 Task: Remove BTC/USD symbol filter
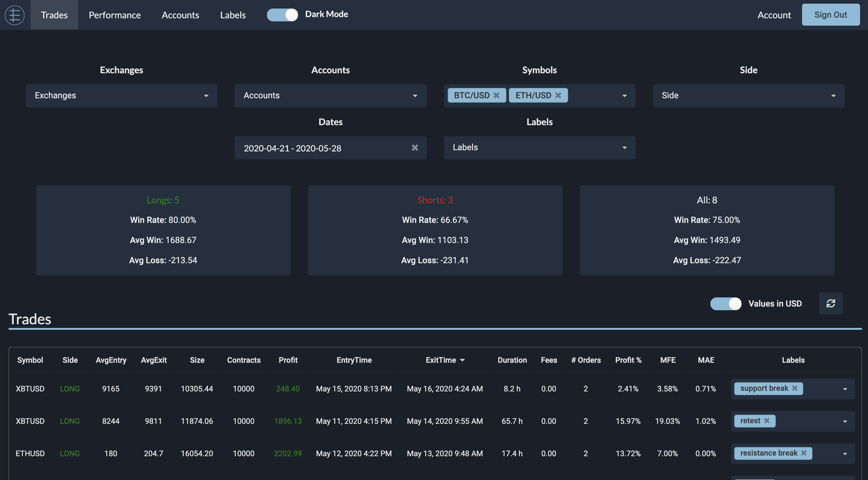(497, 95)
